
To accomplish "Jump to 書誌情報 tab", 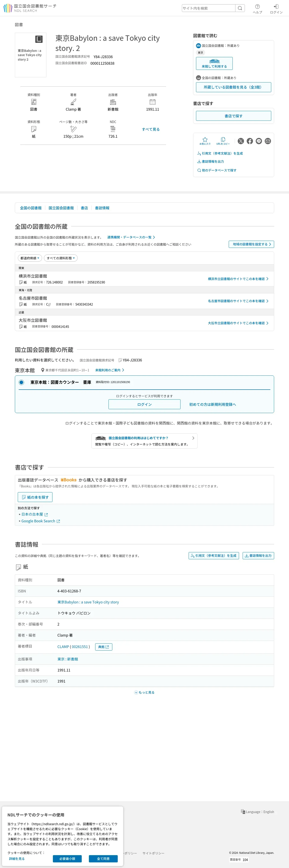I will (x=102, y=208).
